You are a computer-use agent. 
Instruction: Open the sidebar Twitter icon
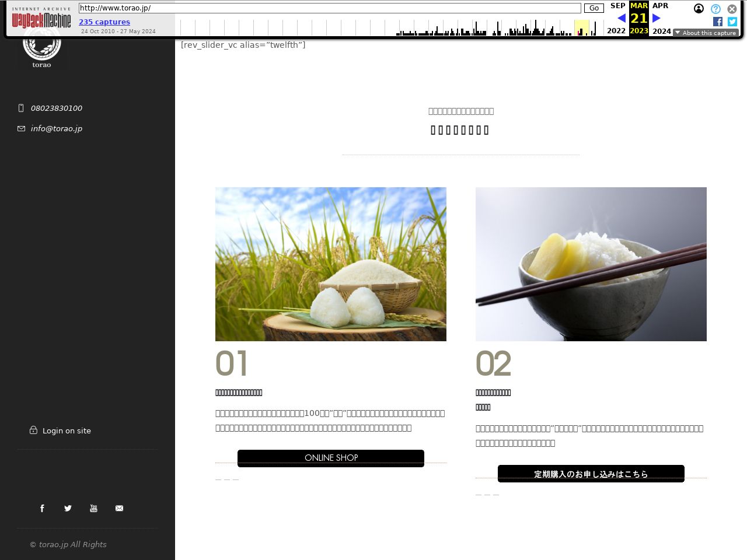pos(68,508)
